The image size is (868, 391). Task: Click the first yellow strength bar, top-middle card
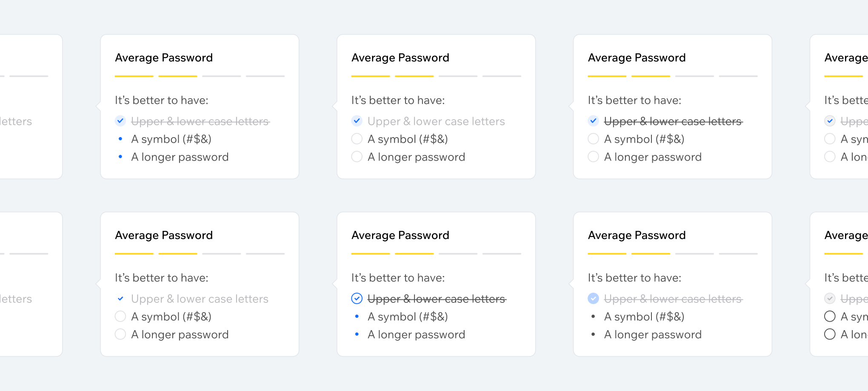click(370, 76)
